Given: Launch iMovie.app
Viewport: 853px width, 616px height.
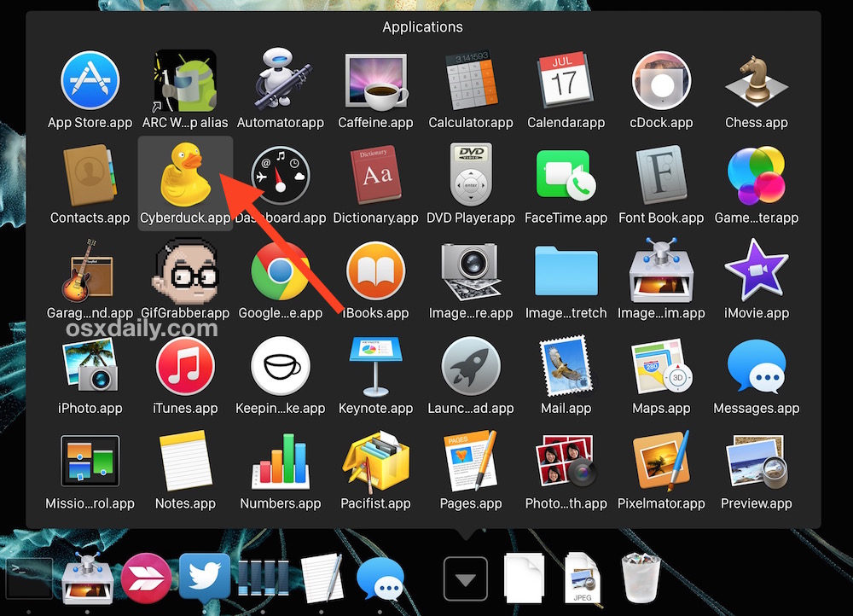Looking at the screenshot, I should click(756, 270).
